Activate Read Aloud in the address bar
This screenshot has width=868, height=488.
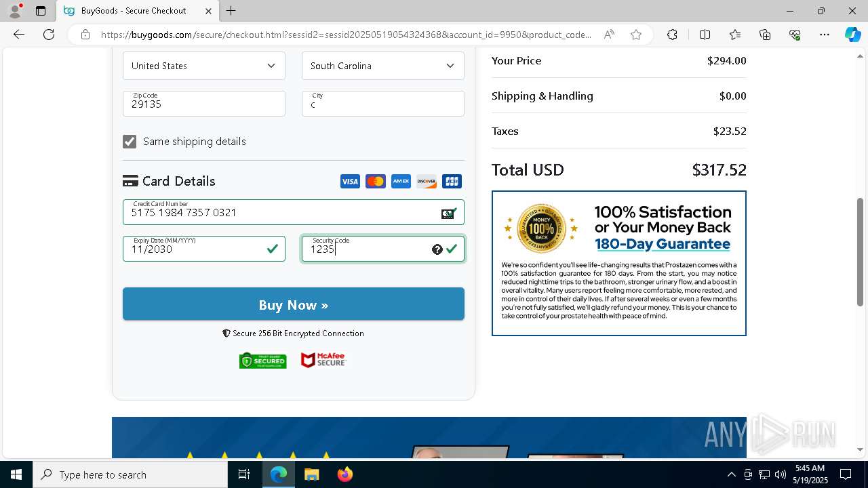(609, 35)
